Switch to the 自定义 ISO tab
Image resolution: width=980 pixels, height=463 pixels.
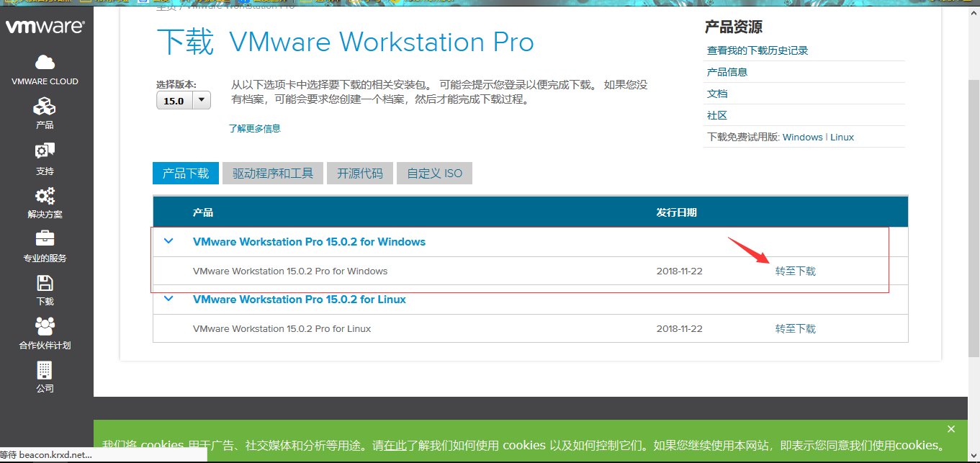click(434, 174)
